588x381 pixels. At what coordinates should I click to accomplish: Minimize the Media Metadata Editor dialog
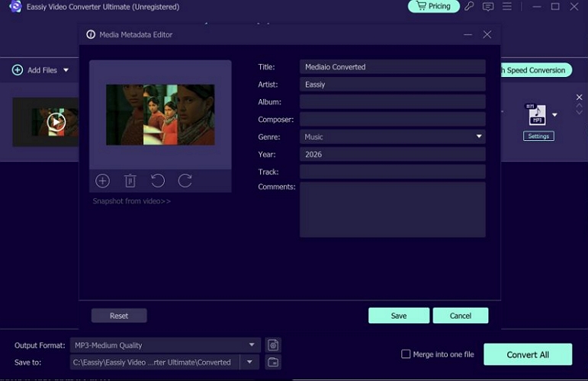tap(468, 34)
